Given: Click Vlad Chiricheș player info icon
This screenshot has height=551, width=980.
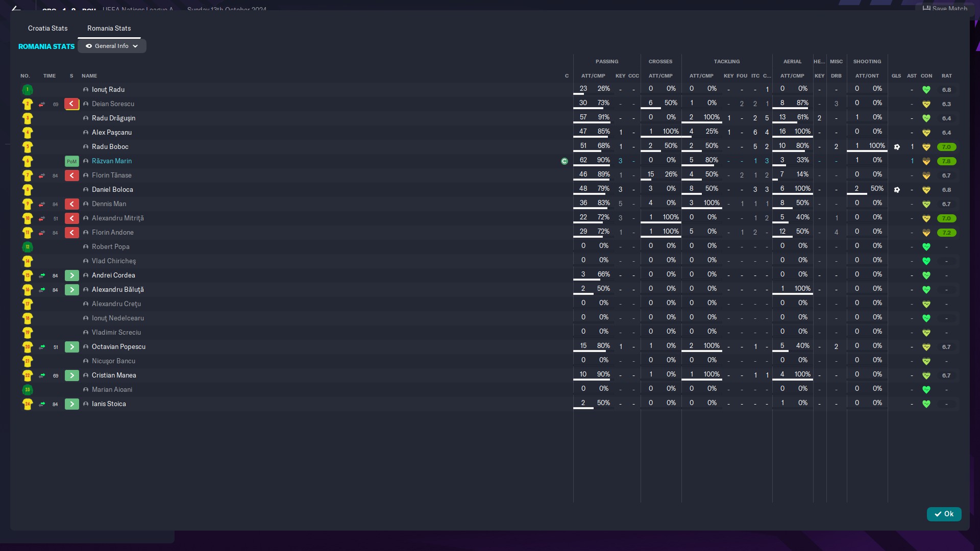Looking at the screenshot, I should (x=86, y=261).
